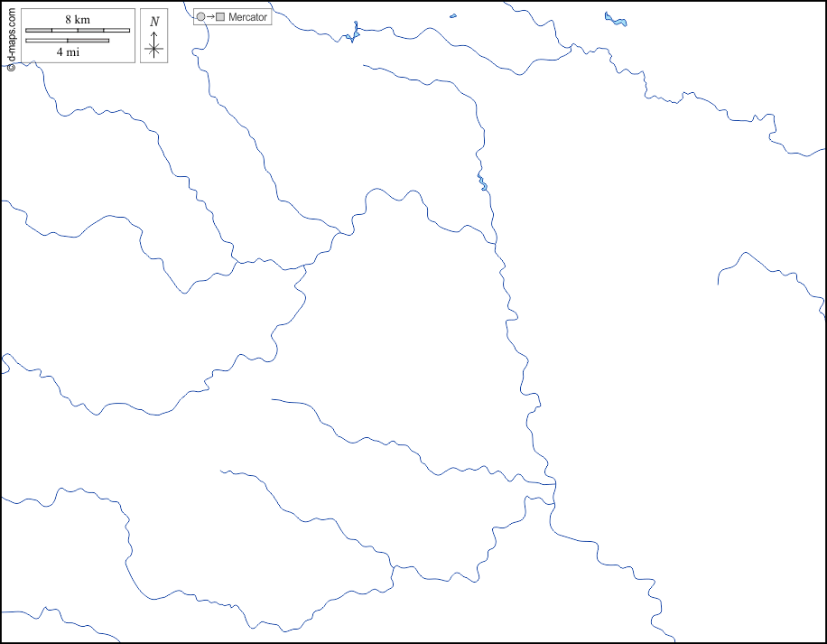
Task: Click the letter N above the compass arrow
Action: tap(154, 21)
